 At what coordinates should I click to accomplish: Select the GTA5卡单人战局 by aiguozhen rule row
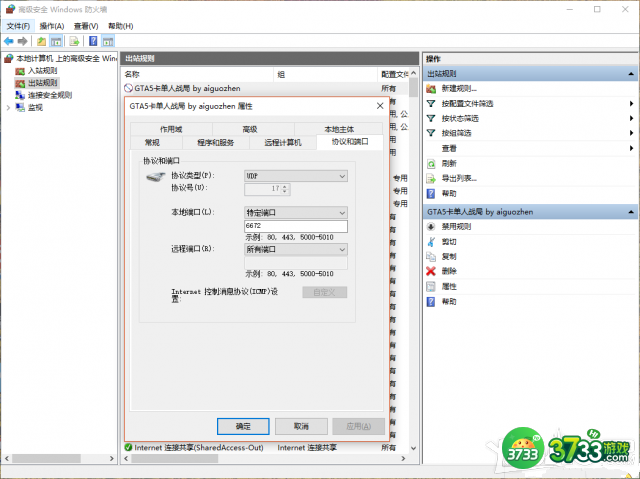pyautogui.click(x=265, y=88)
